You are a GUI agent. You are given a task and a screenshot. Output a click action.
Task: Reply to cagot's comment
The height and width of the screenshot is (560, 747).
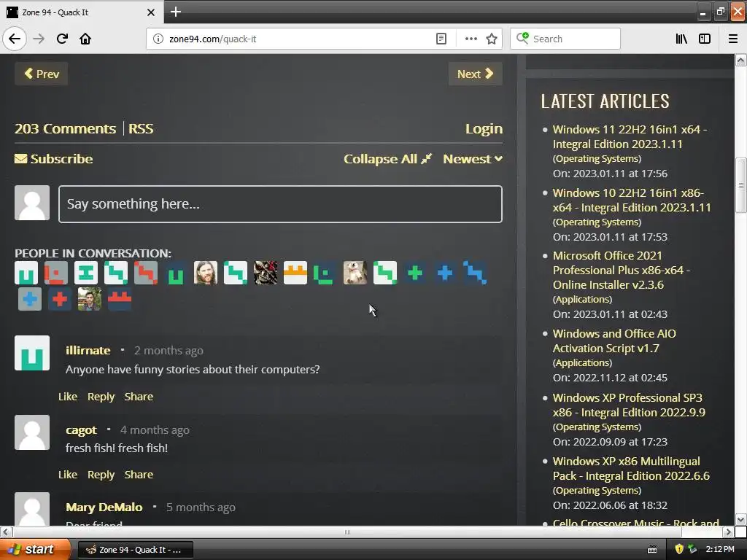pos(101,475)
